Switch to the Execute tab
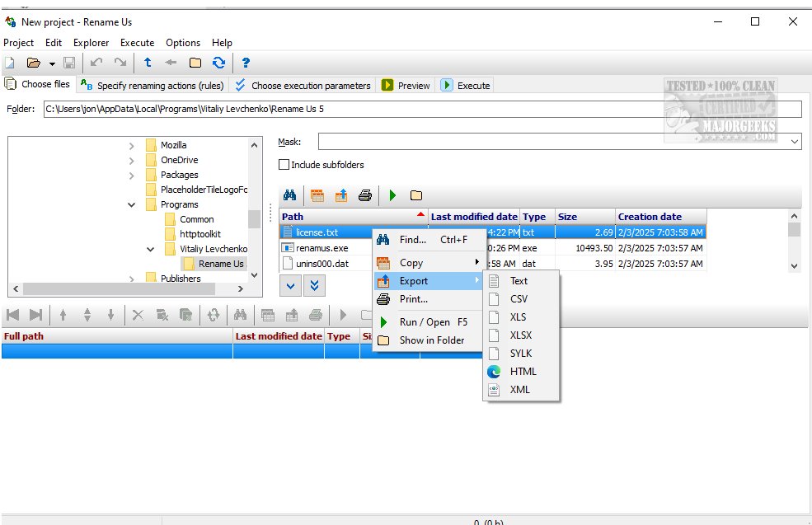This screenshot has height=525, width=812. click(466, 86)
